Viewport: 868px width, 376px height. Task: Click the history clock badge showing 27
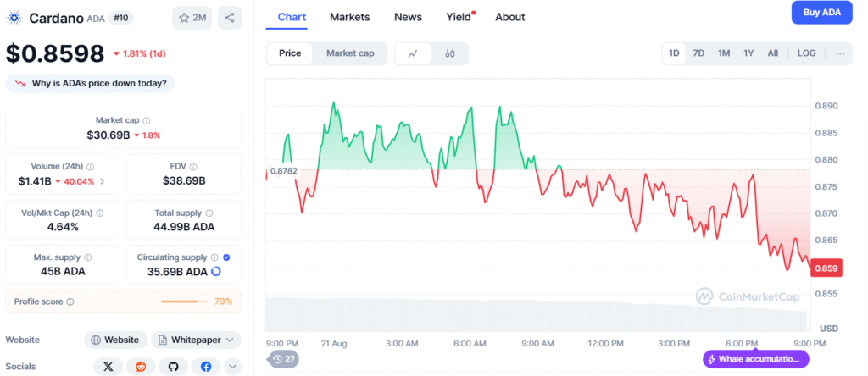[x=285, y=359]
